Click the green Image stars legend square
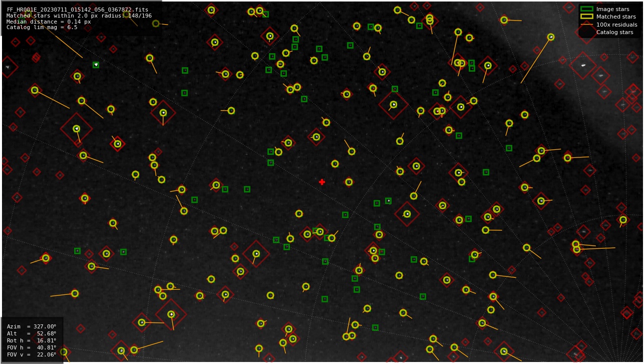 [586, 9]
